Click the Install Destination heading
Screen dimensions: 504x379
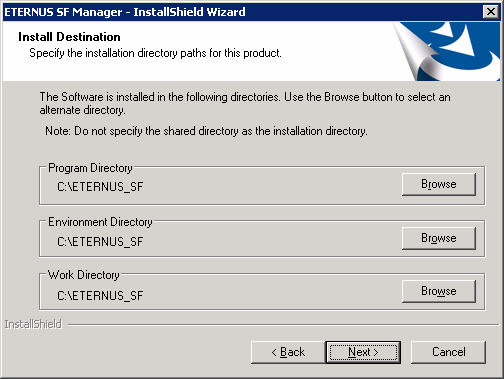(69, 37)
